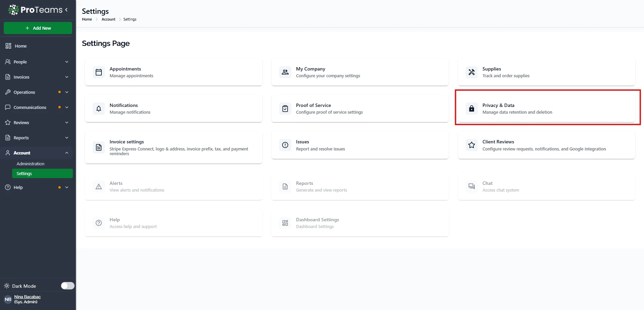Viewport: 644px width, 310px height.
Task: Click the Proof of Service clipboard icon
Action: (285, 109)
